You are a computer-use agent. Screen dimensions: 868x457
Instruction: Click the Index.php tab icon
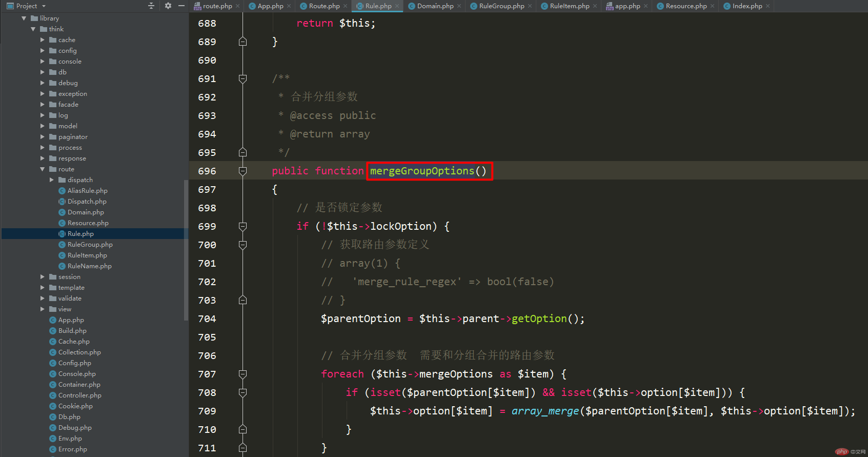click(x=726, y=6)
